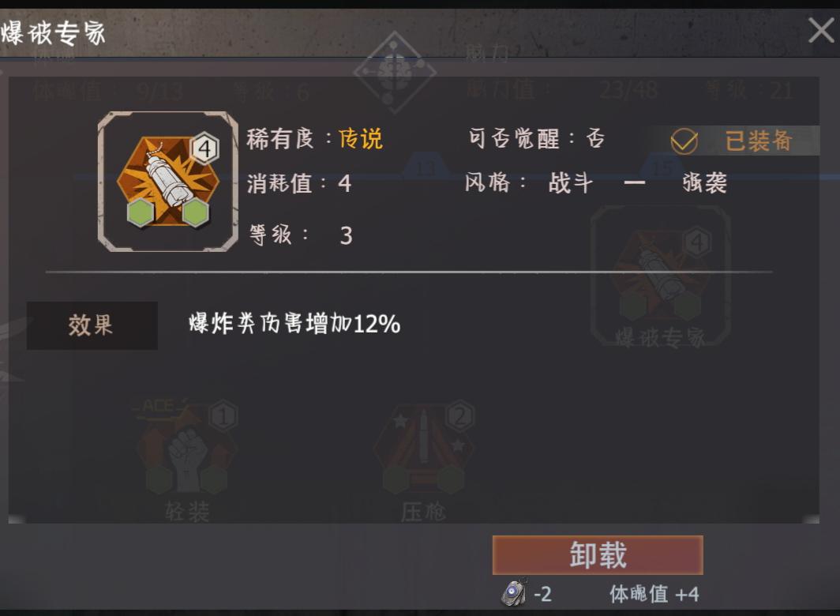Viewport: 840px width, 616px height.
Task: Click the 可否觉醒 awakening status text
Action: pyautogui.click(x=537, y=139)
